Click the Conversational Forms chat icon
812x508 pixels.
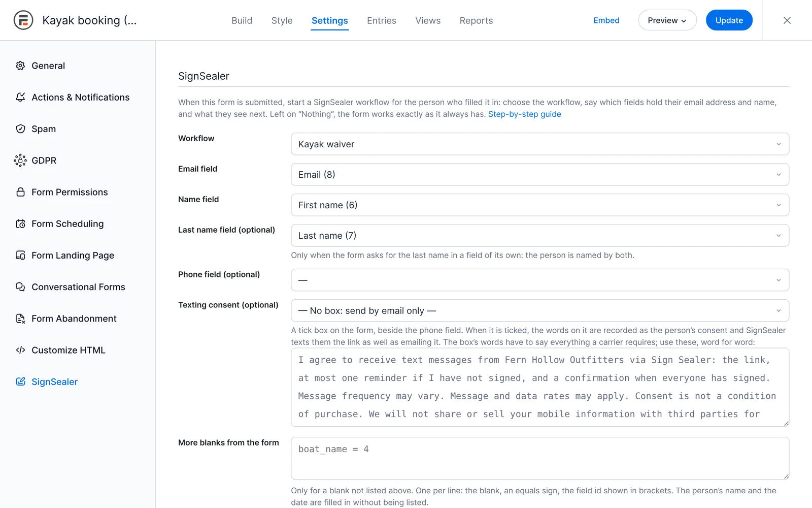(x=20, y=287)
